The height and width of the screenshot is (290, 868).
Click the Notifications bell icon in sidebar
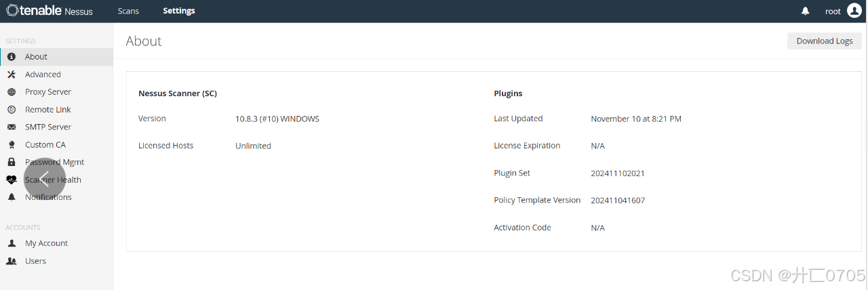click(x=12, y=197)
